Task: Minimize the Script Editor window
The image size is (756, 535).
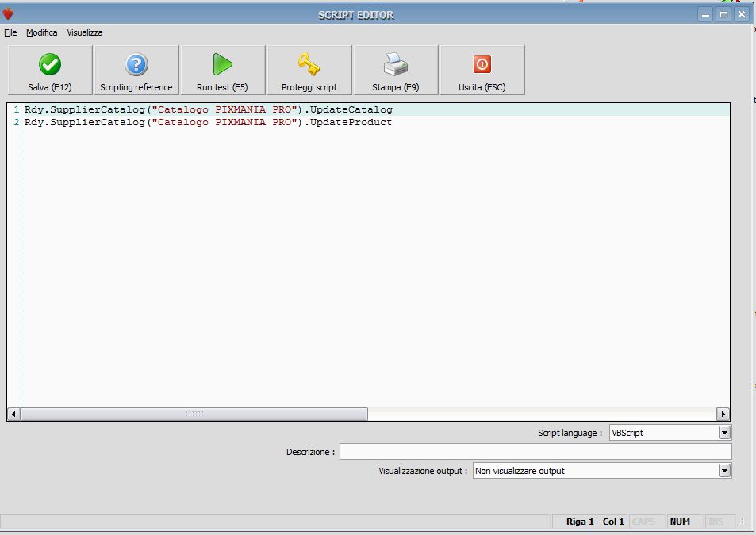Action: 705,14
